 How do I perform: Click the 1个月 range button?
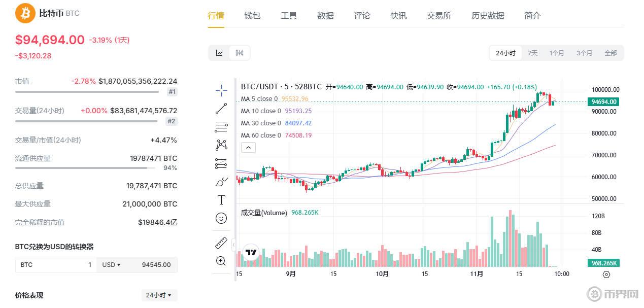tap(557, 53)
